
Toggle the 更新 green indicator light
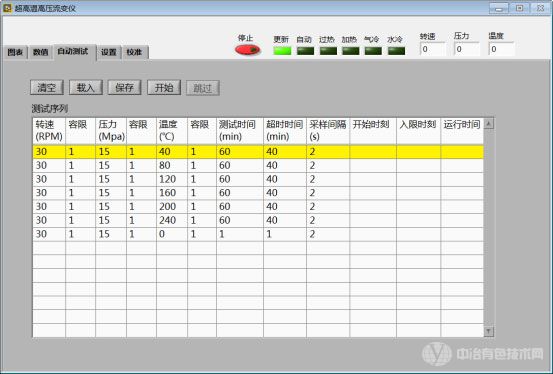click(x=282, y=51)
